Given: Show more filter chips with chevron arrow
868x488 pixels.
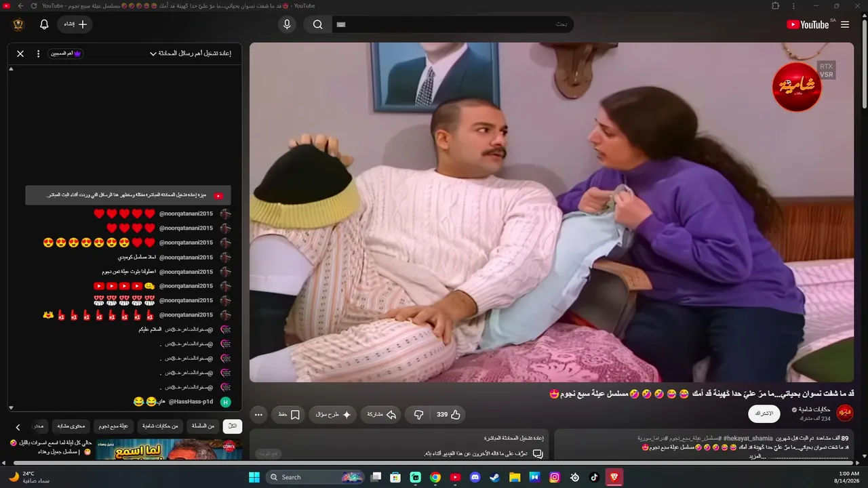Looking at the screenshot, I should 18,427.
